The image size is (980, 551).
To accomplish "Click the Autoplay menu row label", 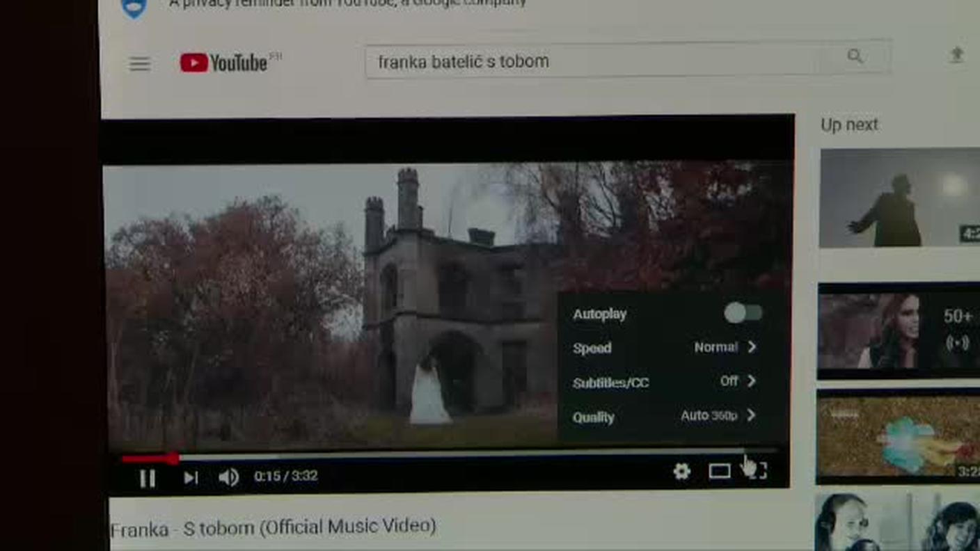I will click(x=600, y=314).
